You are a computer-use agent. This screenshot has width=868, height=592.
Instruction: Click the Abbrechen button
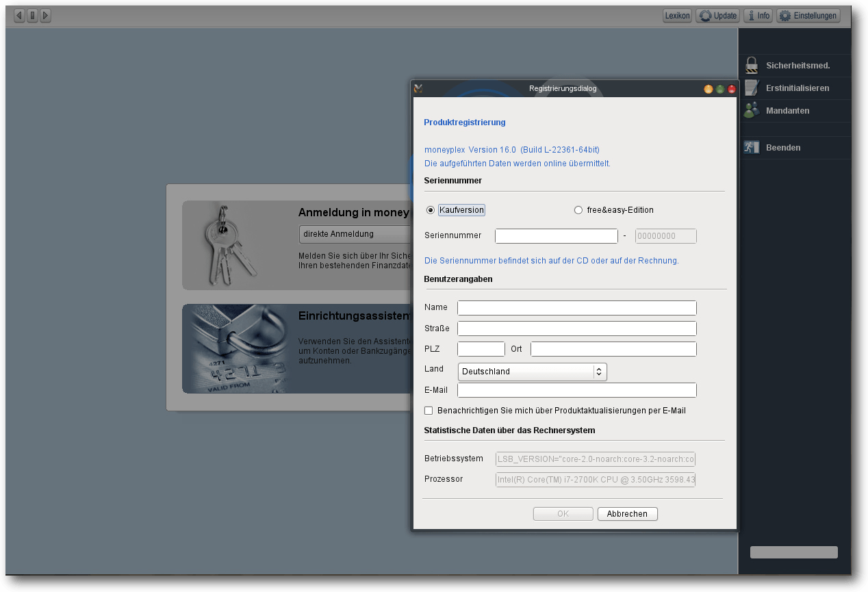click(x=628, y=514)
